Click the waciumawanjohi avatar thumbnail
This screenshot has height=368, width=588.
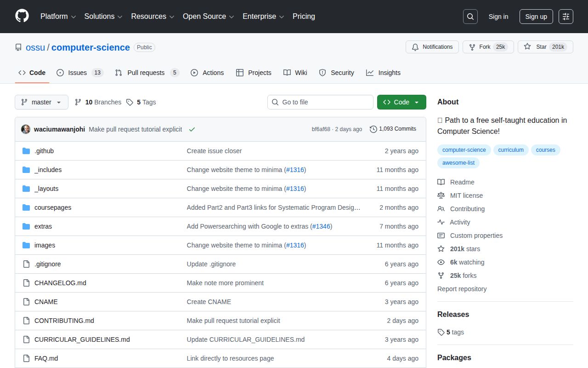(26, 129)
